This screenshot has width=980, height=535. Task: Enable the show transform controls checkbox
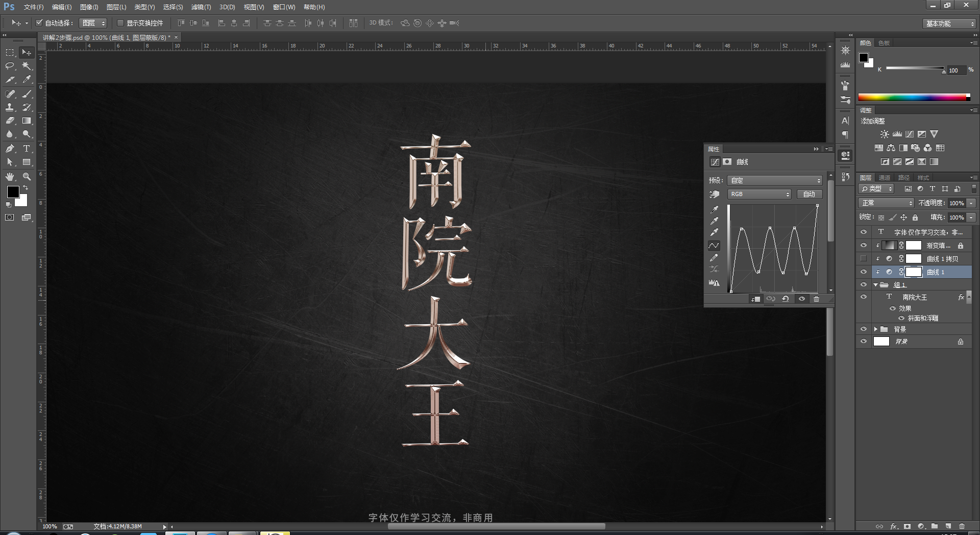[x=120, y=23]
